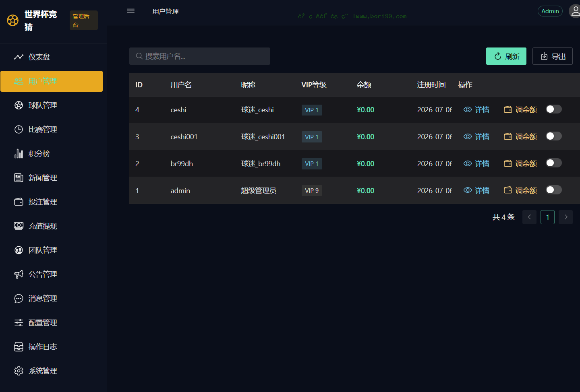Viewport: 580px width, 392px height.
Task: View 详情 for user admin
Action: pyautogui.click(x=476, y=191)
